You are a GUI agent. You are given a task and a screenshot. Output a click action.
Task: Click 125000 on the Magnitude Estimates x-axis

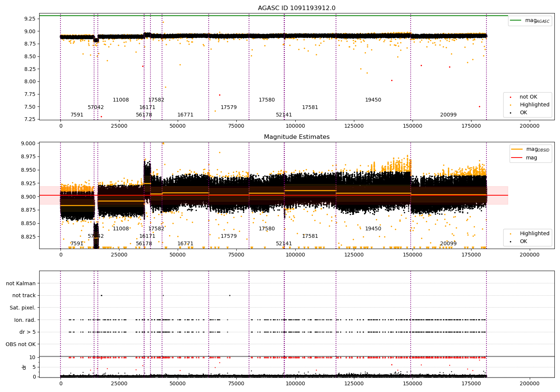[x=354, y=255]
